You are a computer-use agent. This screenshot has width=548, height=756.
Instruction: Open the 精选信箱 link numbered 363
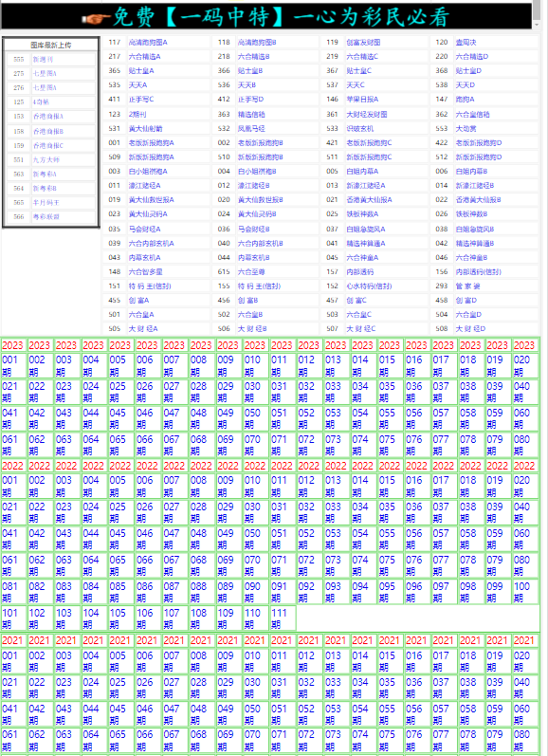click(x=251, y=115)
